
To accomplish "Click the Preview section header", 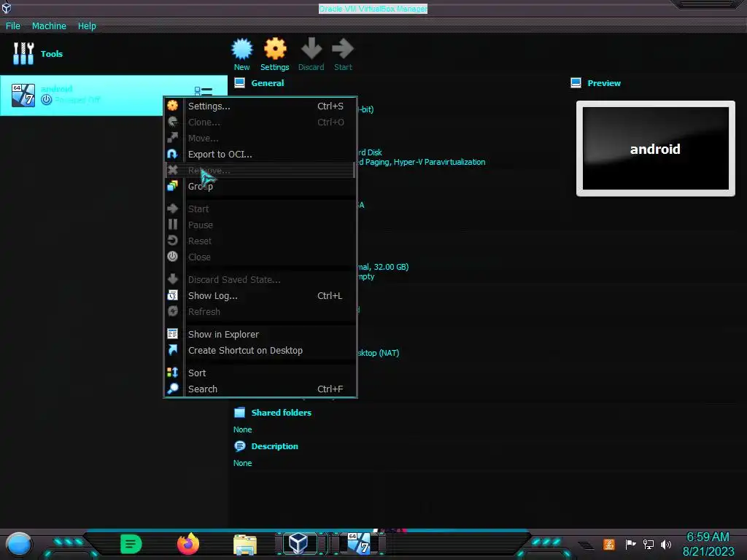I will coord(604,83).
